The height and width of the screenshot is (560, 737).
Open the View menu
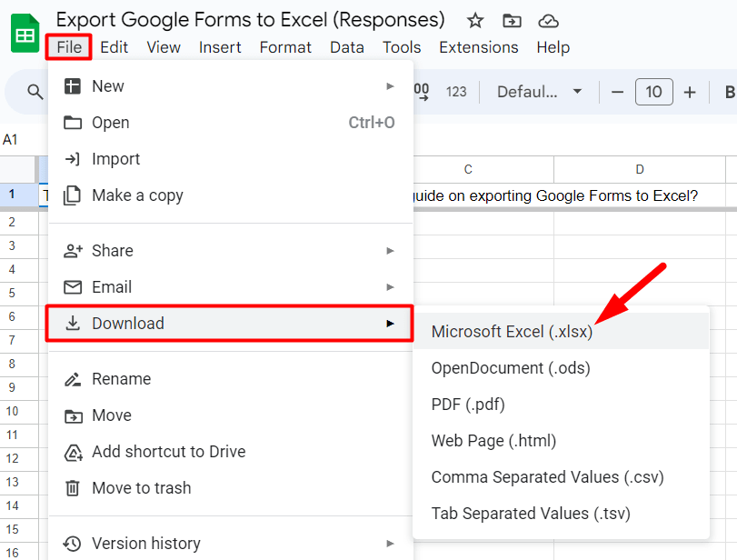[164, 47]
